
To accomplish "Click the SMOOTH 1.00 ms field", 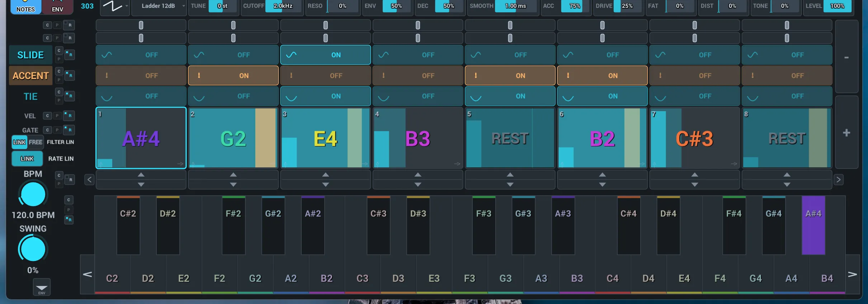I will [x=516, y=6].
